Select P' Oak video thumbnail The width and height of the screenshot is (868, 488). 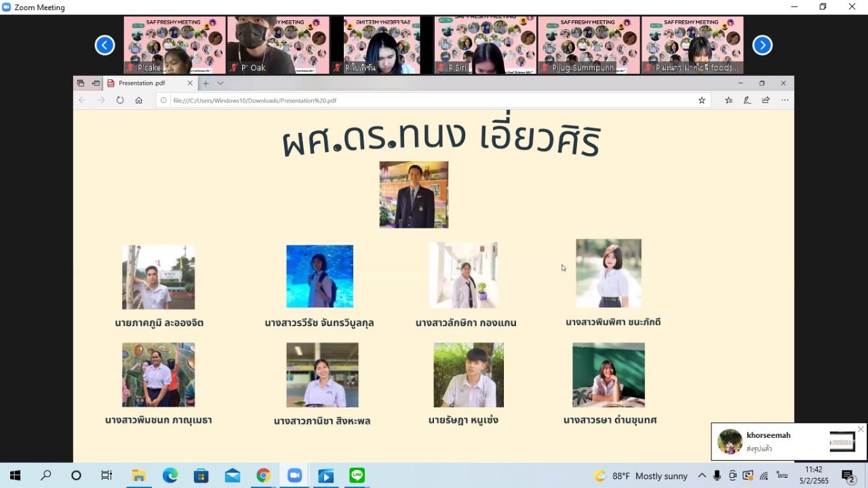[x=278, y=45]
